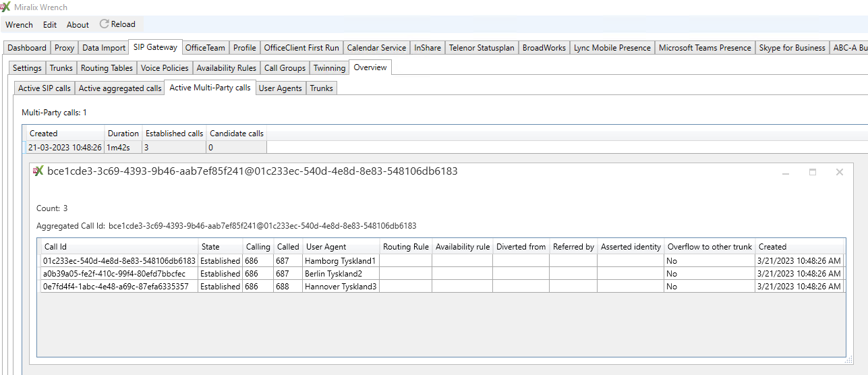868x375 pixels.
Task: Close the bce1cde3 call detail window
Action: coord(840,172)
